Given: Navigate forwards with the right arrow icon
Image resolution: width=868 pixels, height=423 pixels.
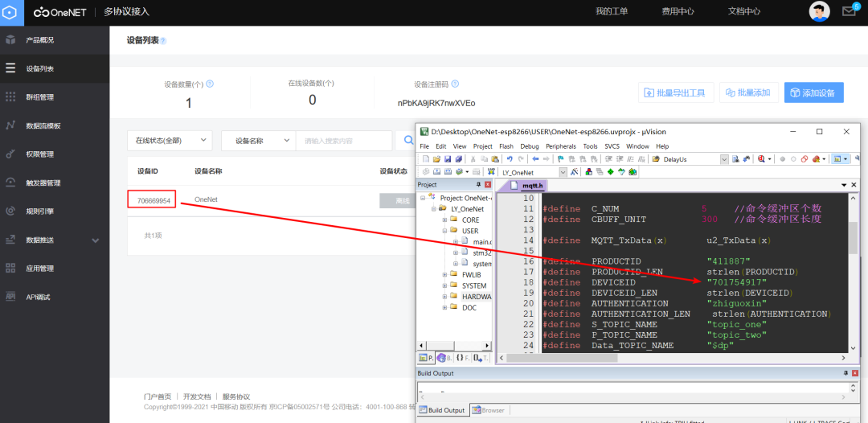Looking at the screenshot, I should pyautogui.click(x=547, y=159).
